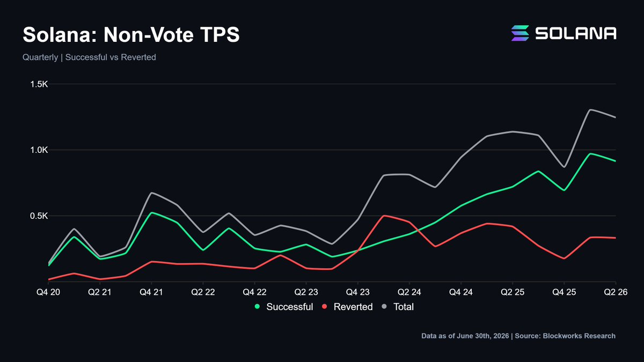Click the Solana logo icon
The height and width of the screenshot is (362, 644).
[519, 33]
